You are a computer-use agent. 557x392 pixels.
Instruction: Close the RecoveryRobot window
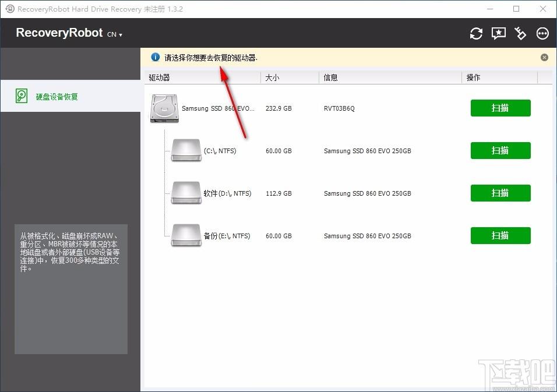[x=543, y=9]
